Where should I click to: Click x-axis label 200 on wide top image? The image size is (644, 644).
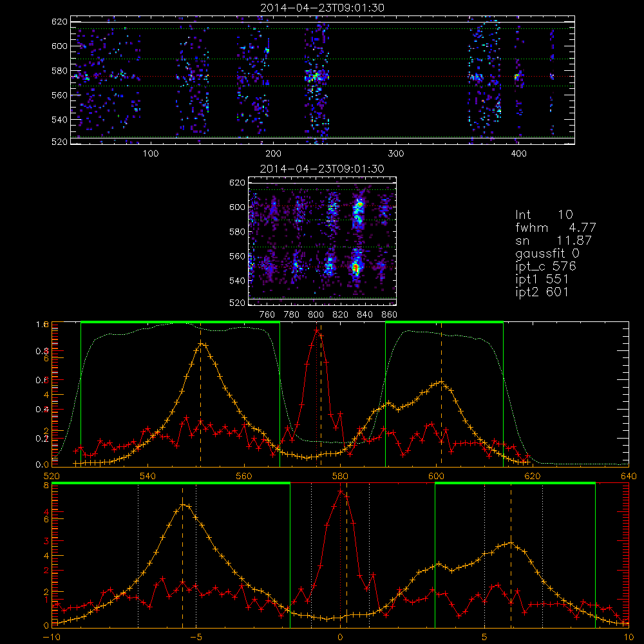[273, 154]
